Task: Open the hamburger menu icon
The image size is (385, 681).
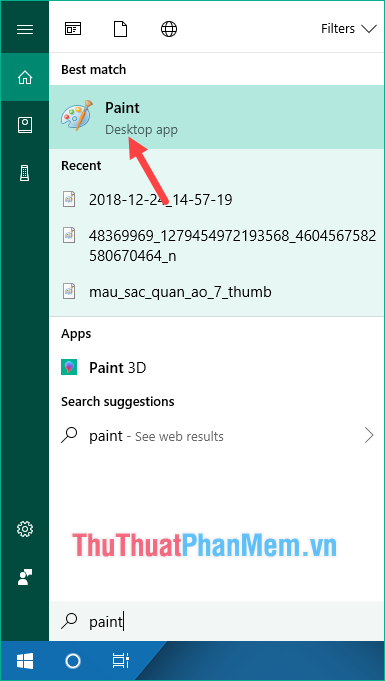Action: point(25,29)
